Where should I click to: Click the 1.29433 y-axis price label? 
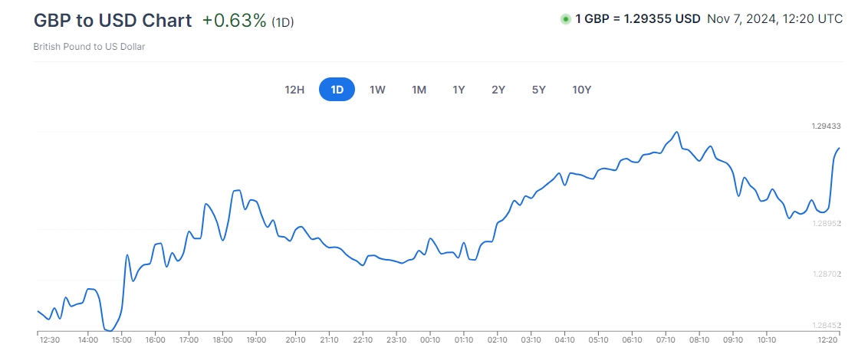click(x=826, y=126)
